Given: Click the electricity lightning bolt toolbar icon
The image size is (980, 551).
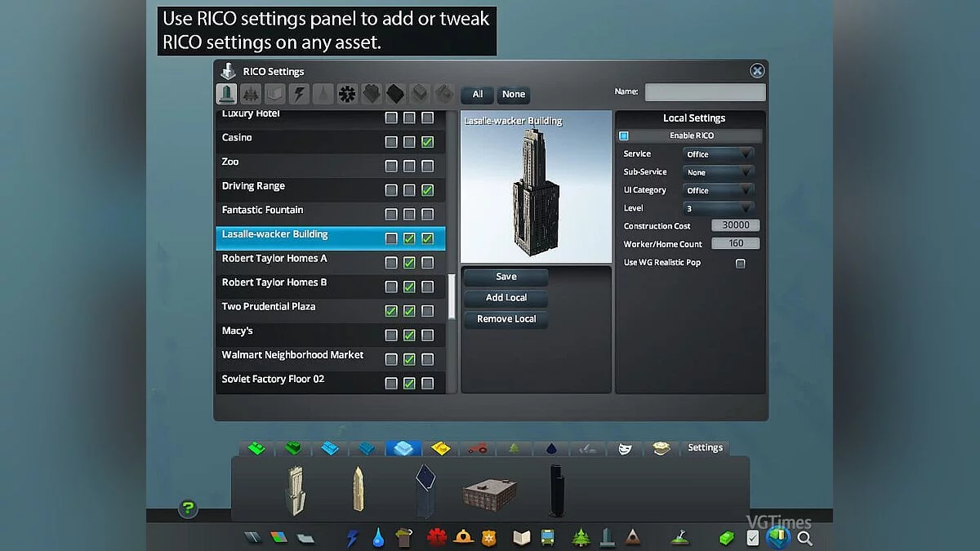Looking at the screenshot, I should pos(353,538).
